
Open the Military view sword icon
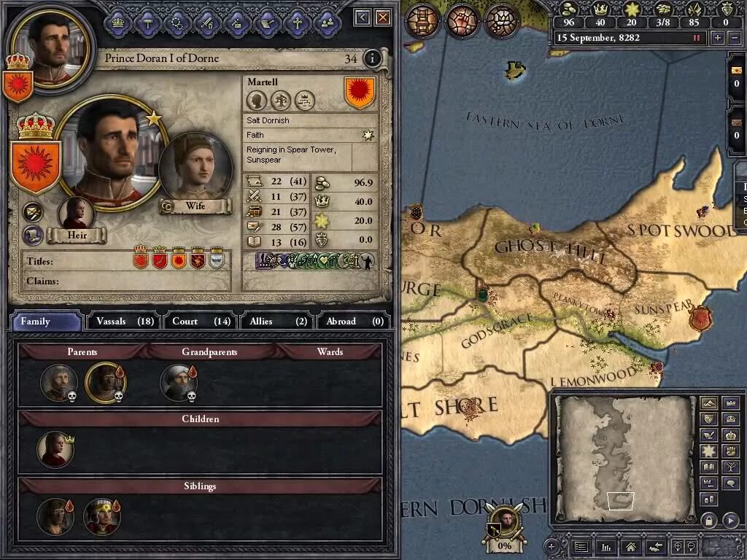click(208, 22)
